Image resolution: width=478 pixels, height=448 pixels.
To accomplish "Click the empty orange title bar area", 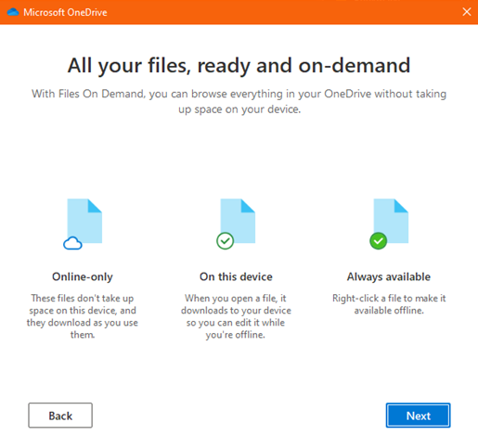I will tap(278, 12).
